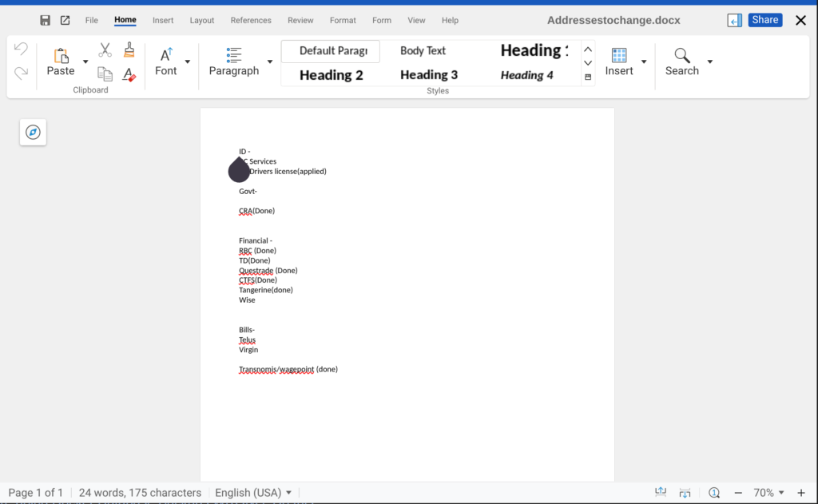Expand the Paste options dropdown arrow
The height and width of the screenshot is (504, 818).
85,62
